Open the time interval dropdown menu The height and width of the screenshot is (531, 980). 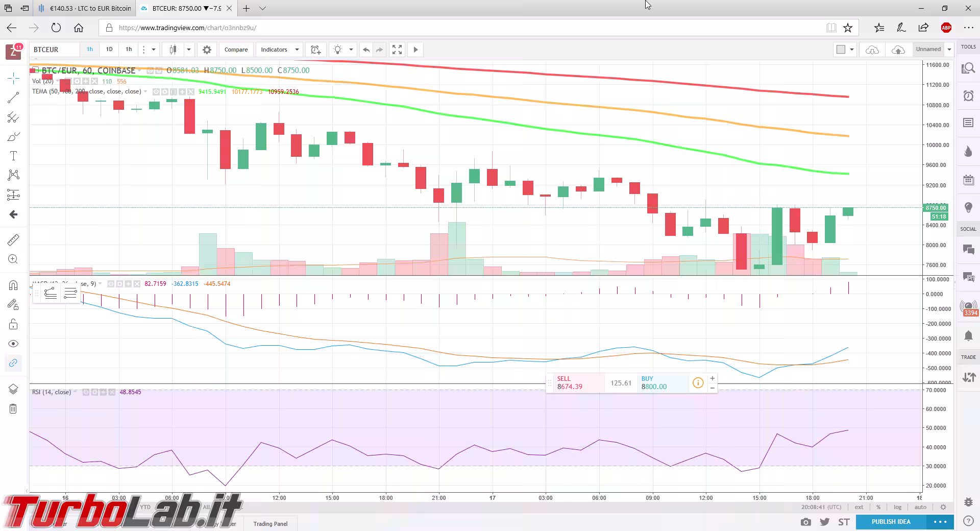(x=153, y=50)
